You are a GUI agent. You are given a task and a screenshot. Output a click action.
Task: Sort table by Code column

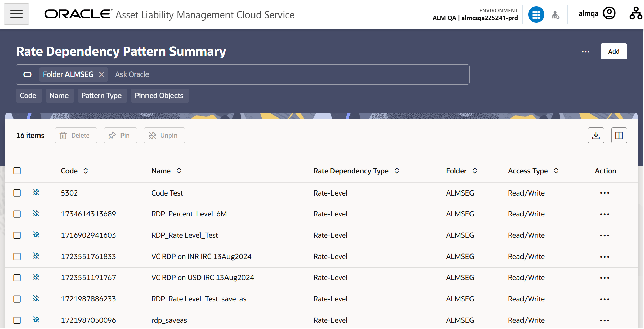coord(86,171)
